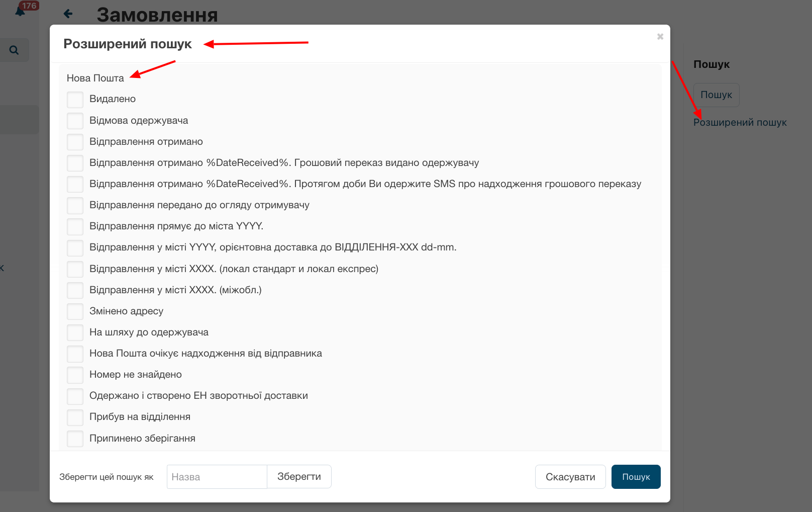Tick the Відправлення отримано checkbox
This screenshot has width=812, height=512.
click(75, 142)
